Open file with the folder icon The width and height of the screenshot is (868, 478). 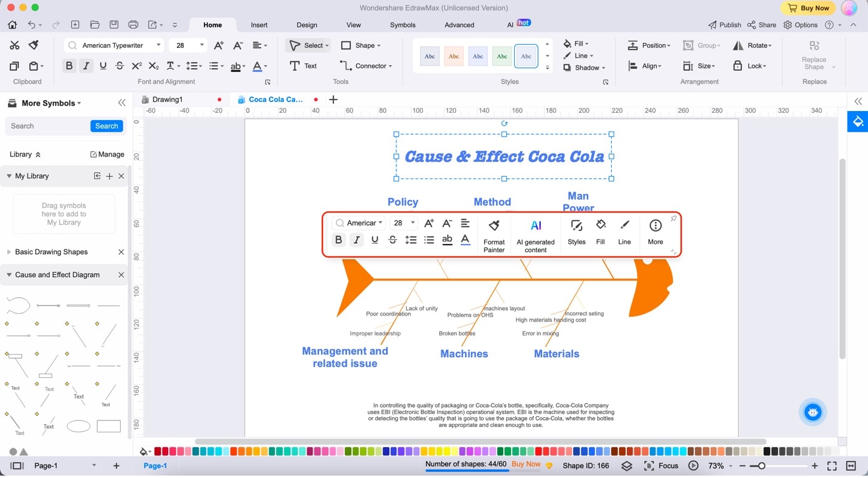pos(95,25)
